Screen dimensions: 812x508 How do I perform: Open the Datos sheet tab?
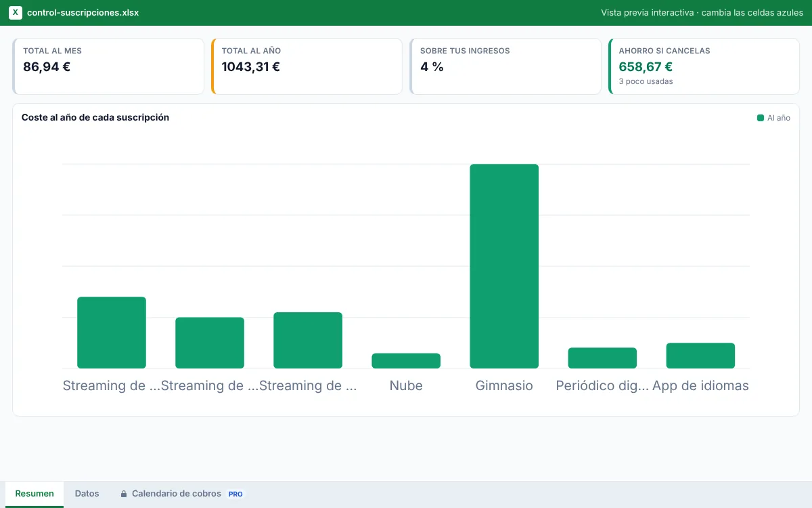pos(87,494)
